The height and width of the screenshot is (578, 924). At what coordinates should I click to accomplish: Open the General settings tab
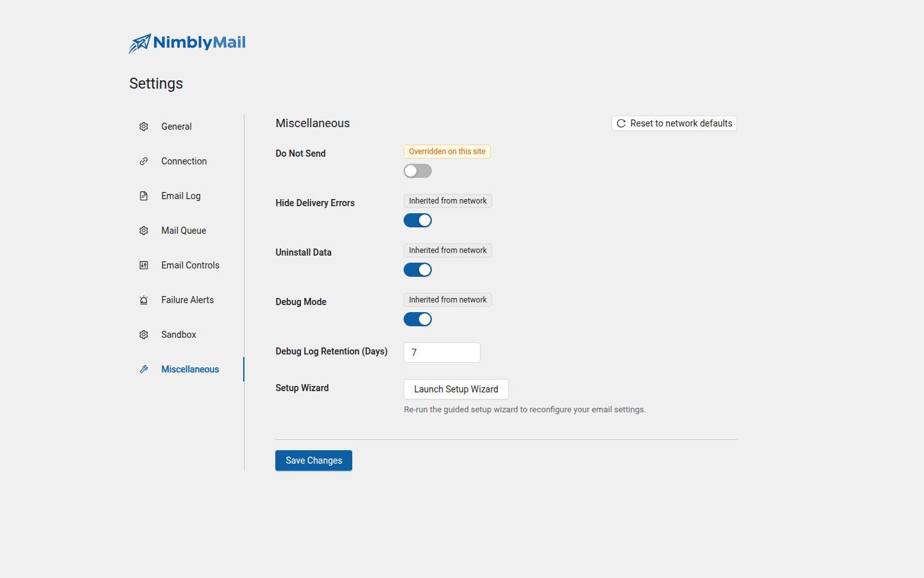point(186,127)
